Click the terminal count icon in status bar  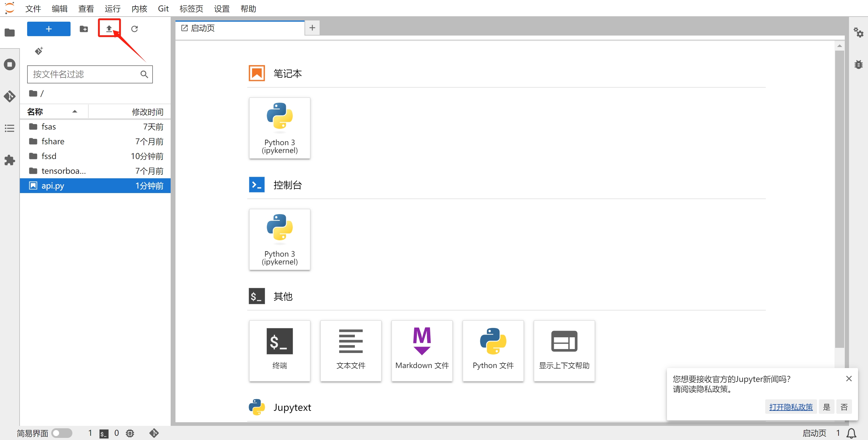[104, 433]
